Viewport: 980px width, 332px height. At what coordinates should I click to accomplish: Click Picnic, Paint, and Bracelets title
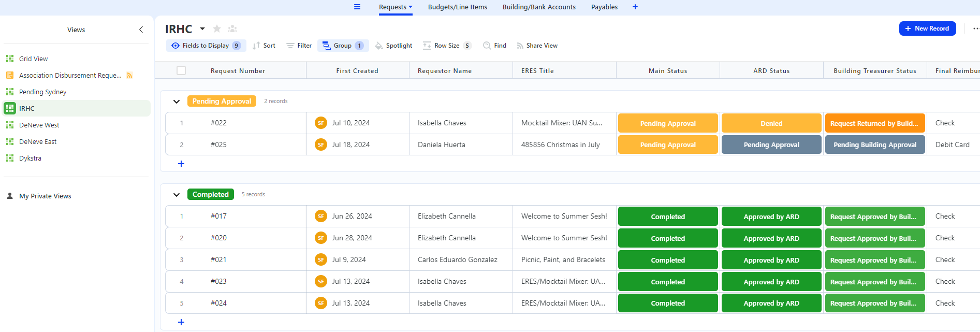pyautogui.click(x=563, y=259)
